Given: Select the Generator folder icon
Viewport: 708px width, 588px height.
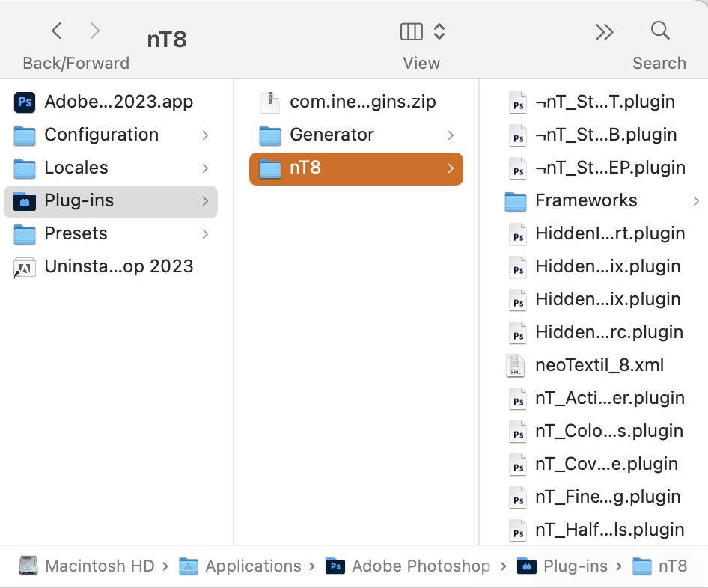Looking at the screenshot, I should click(270, 135).
